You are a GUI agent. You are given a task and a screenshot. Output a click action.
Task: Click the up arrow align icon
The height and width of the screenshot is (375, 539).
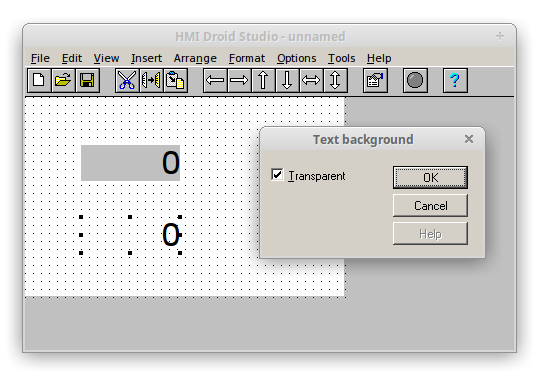pyautogui.click(x=263, y=81)
